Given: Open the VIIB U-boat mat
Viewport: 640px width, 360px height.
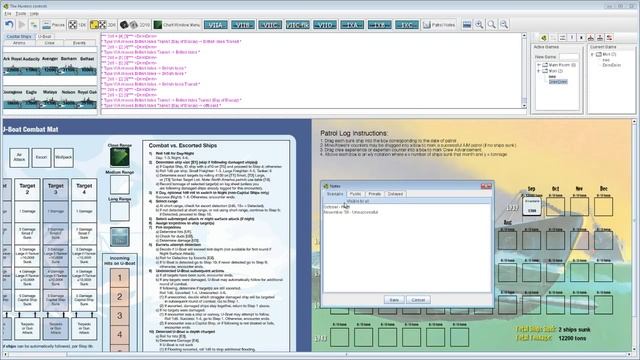Looking at the screenshot, I should [242, 25].
